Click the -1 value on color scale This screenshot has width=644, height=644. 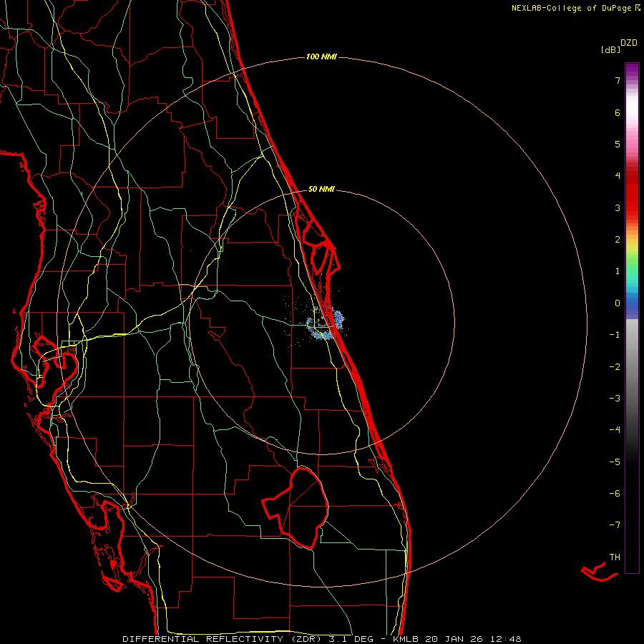(x=615, y=335)
